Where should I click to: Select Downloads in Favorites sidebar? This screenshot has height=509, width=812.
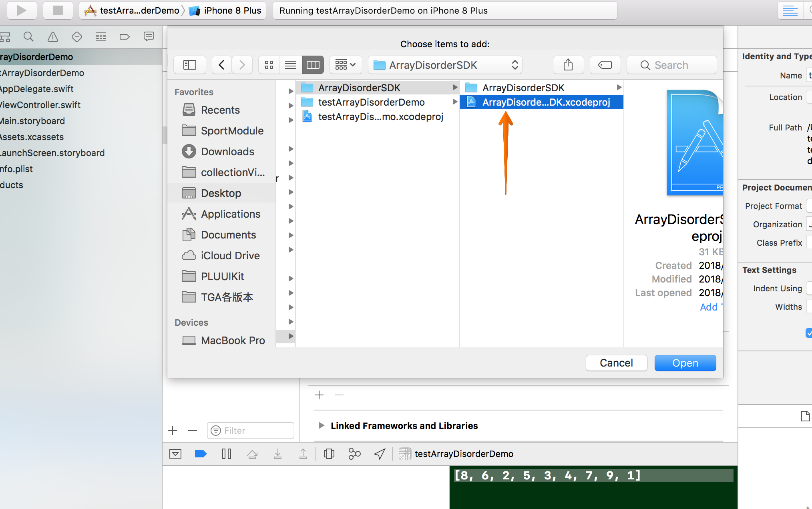pyautogui.click(x=227, y=152)
